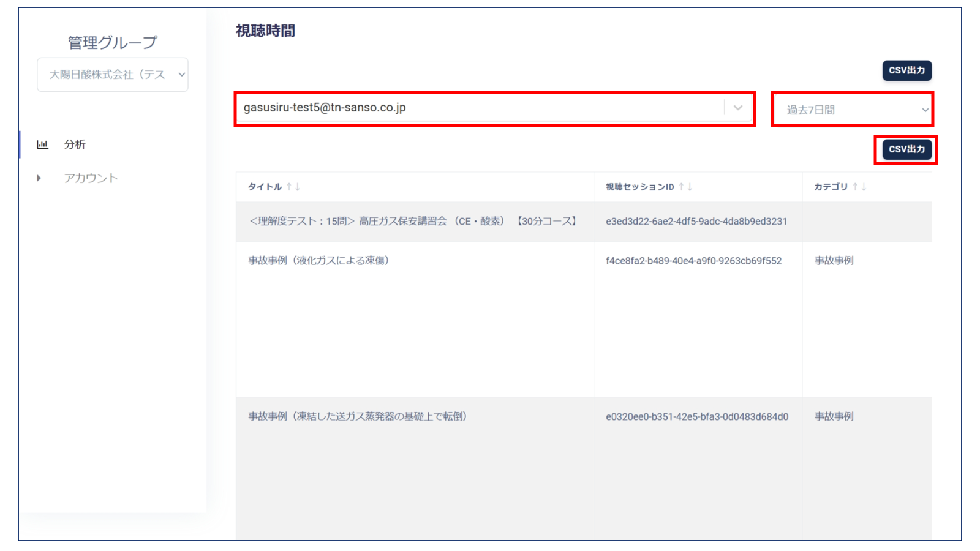The image size is (980, 551).
Task: Sort by カテゴリ column arrows
Action: pyautogui.click(x=859, y=187)
